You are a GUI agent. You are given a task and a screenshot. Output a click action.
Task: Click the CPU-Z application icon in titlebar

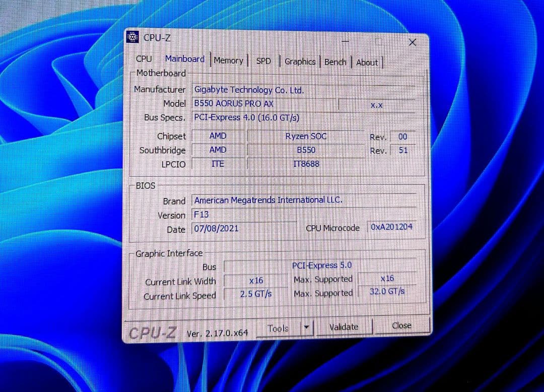132,37
